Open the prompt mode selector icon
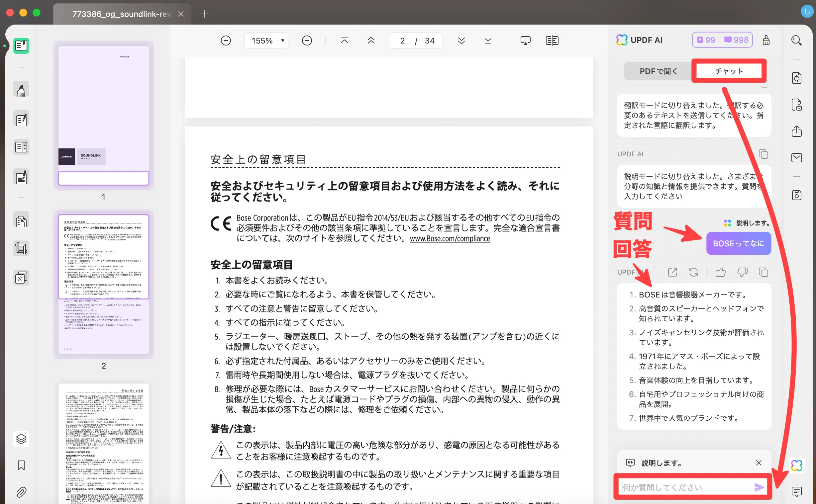The width and height of the screenshot is (816, 504). point(630,463)
